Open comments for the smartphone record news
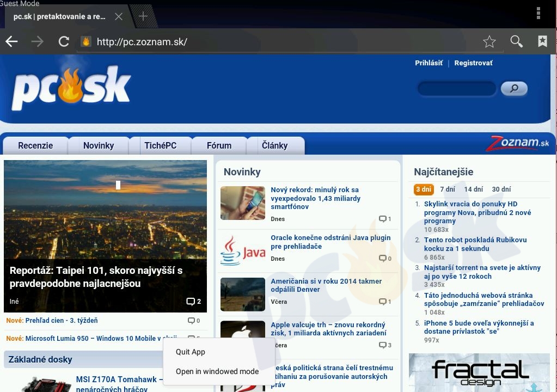 click(385, 219)
